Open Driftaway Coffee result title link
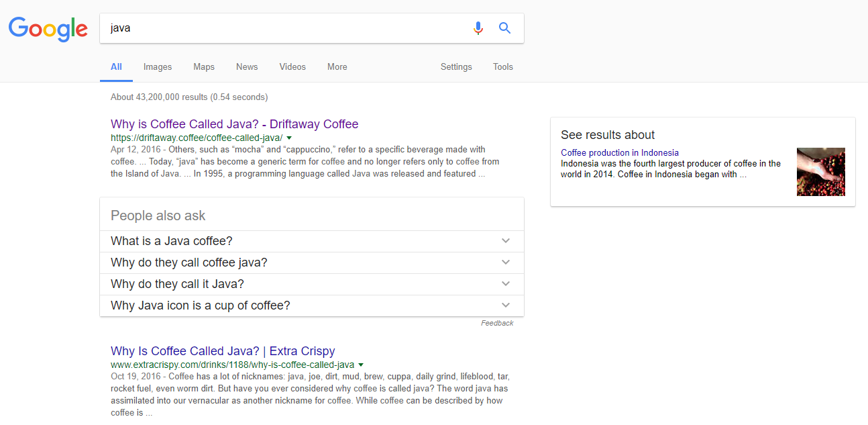 coord(235,124)
